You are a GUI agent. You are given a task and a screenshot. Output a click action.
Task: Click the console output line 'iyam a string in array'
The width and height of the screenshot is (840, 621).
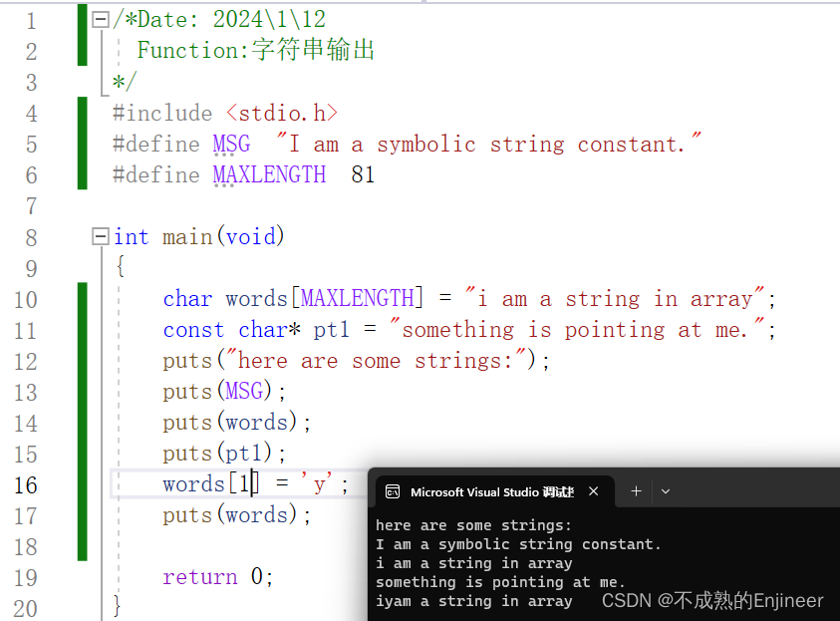pos(473,601)
